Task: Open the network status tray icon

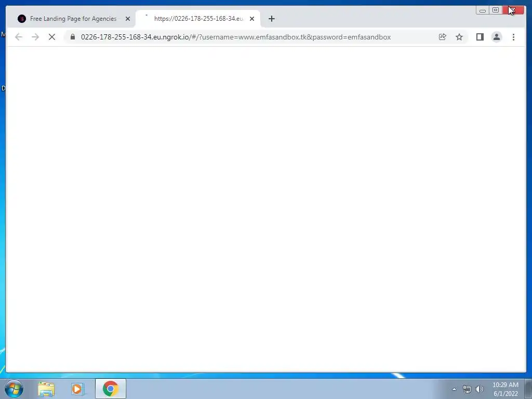Action: tap(467, 389)
